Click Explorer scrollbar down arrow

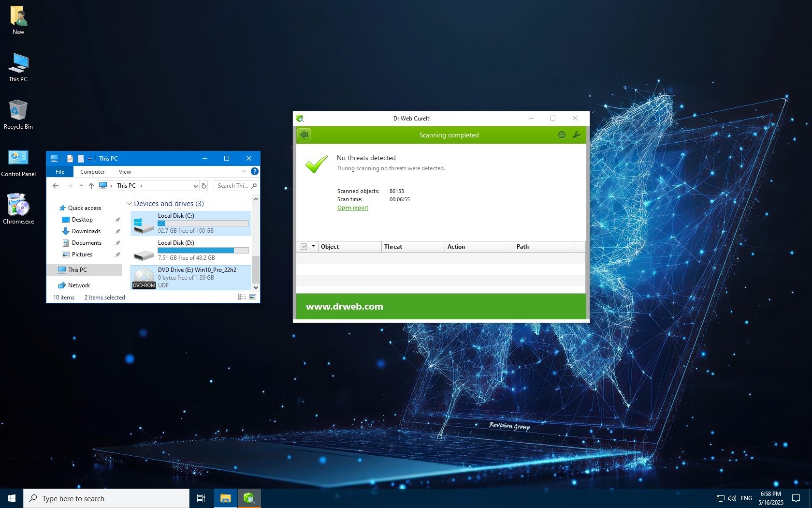coord(256,288)
